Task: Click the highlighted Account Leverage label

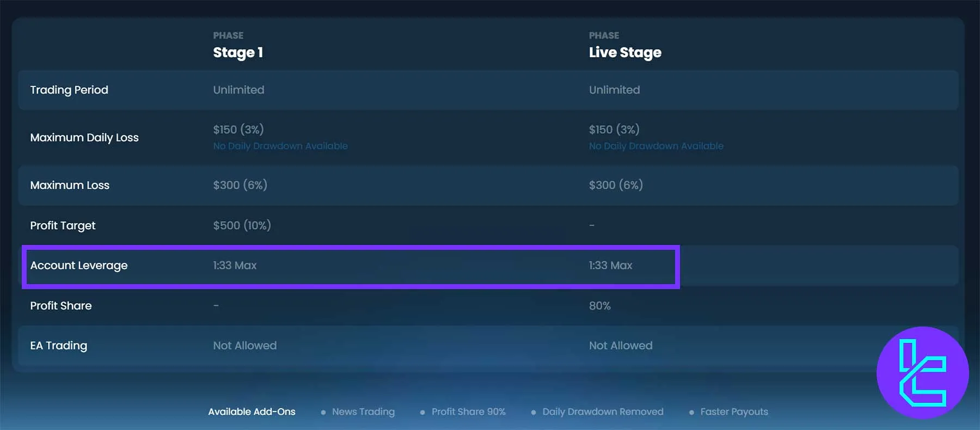Action: (x=79, y=266)
